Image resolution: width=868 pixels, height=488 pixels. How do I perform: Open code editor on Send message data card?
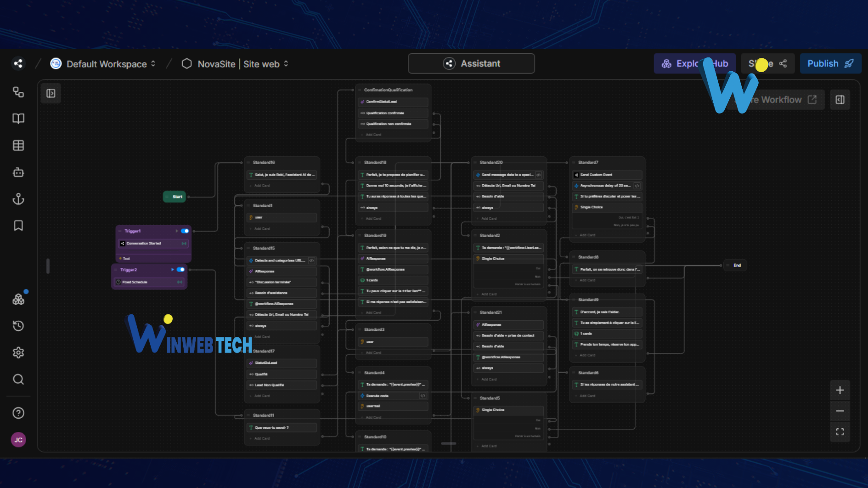pyautogui.click(x=539, y=175)
